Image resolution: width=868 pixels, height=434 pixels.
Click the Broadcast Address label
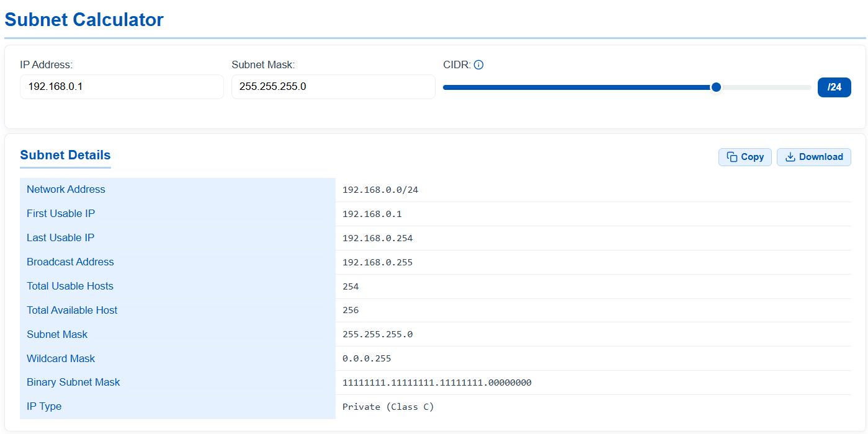(70, 262)
